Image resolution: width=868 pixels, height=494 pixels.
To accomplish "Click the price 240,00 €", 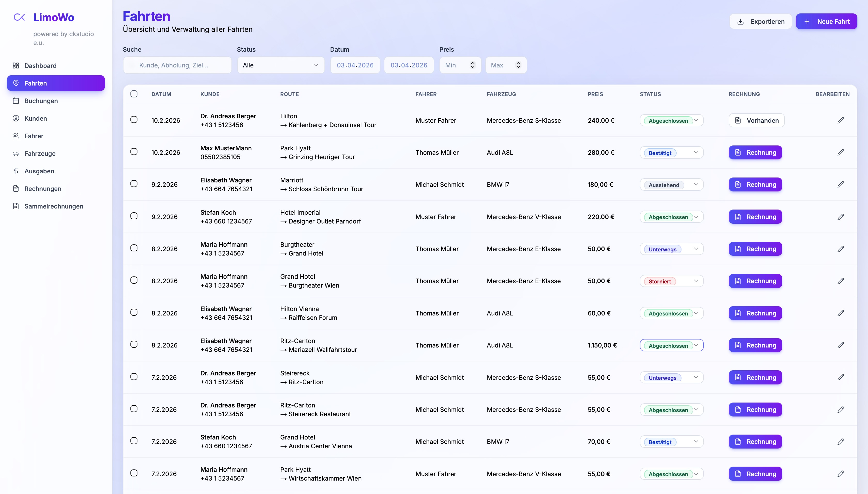I will point(601,120).
